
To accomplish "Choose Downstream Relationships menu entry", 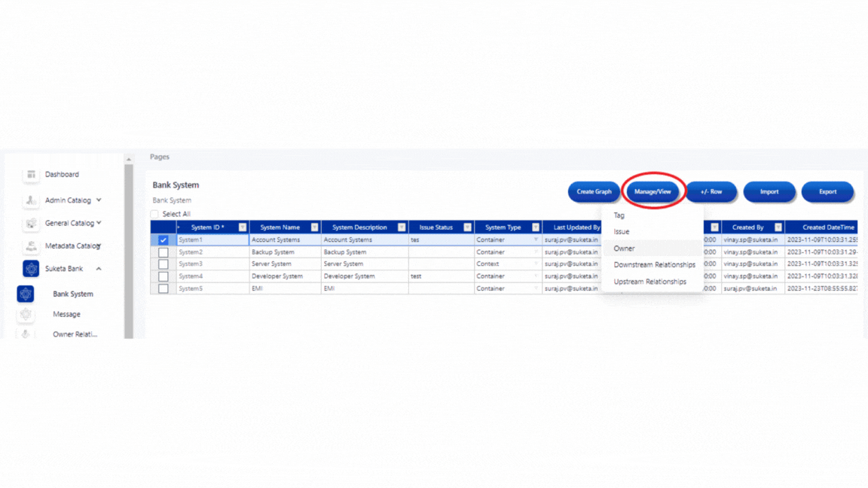I will pyautogui.click(x=654, y=265).
